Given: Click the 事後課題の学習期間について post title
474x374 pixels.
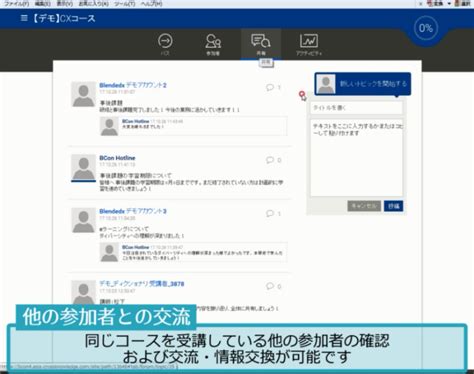Looking at the screenshot, I should click(136, 175).
